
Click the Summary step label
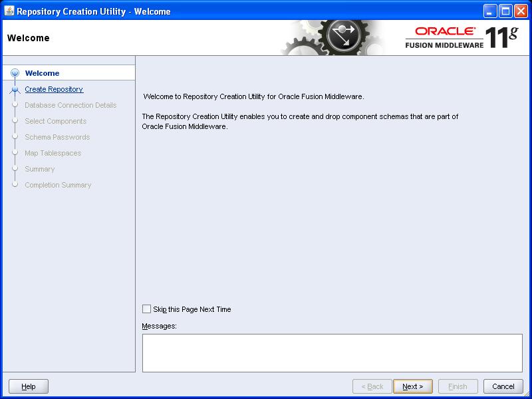click(40, 169)
